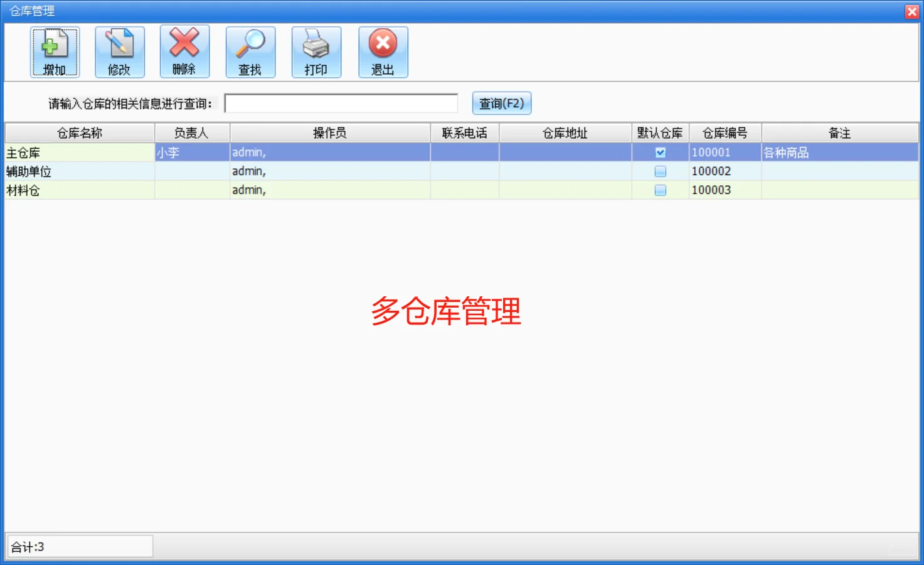
Task: Sort by the 操作员 column header
Action: click(330, 132)
